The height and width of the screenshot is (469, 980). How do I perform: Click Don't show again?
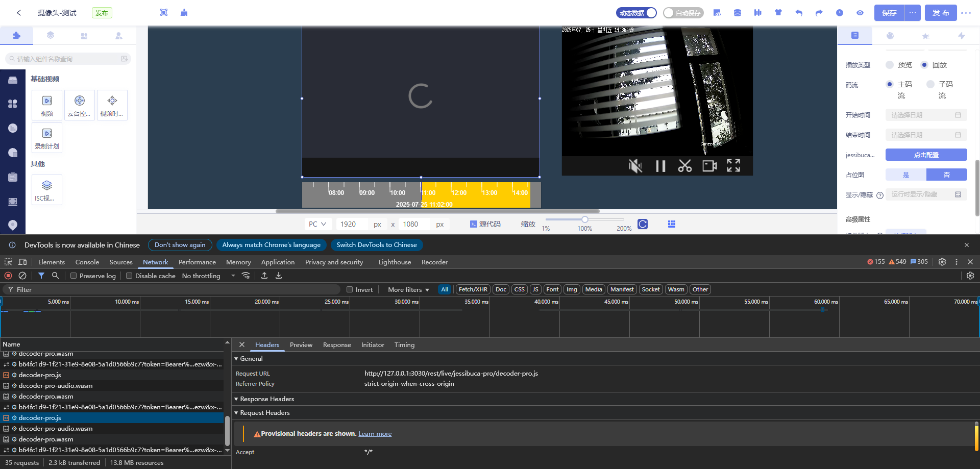180,245
